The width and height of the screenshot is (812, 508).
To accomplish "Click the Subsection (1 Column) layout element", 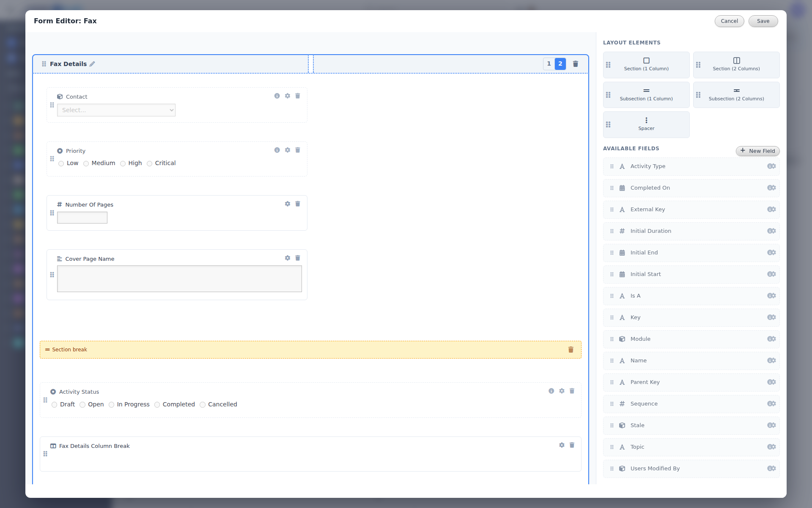I will coord(646,95).
